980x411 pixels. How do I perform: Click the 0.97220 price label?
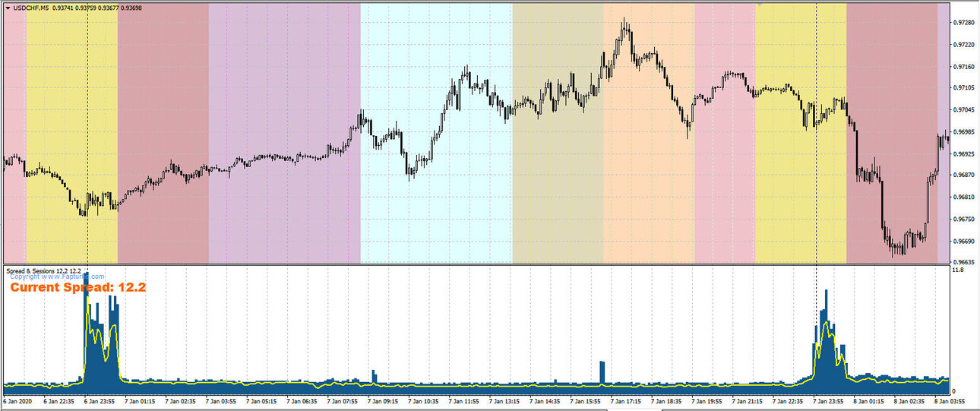point(963,45)
